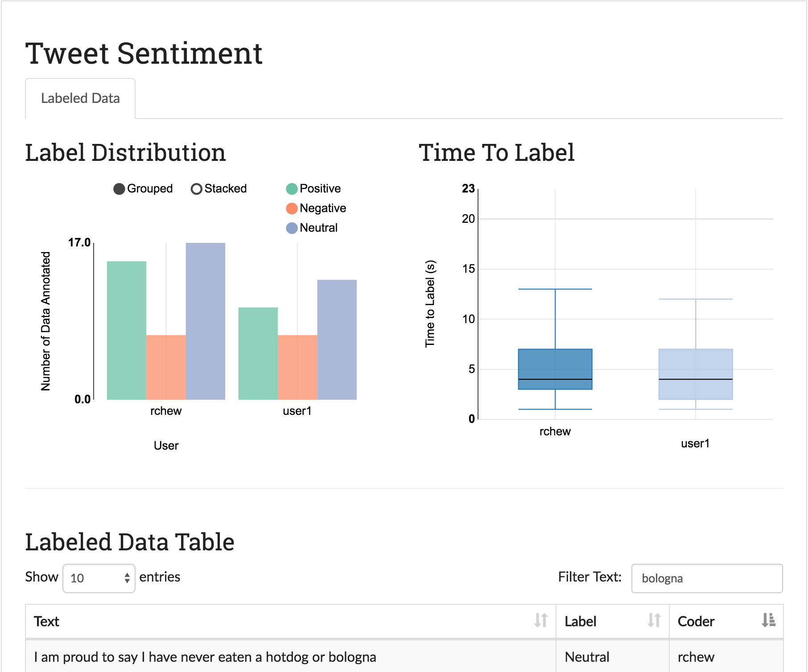Click the Coder column header
Screen dimensions: 808x672
(x=696, y=622)
